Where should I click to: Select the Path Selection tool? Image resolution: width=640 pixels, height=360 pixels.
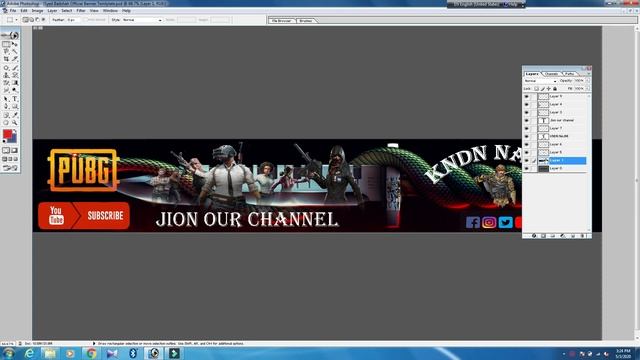point(6,99)
